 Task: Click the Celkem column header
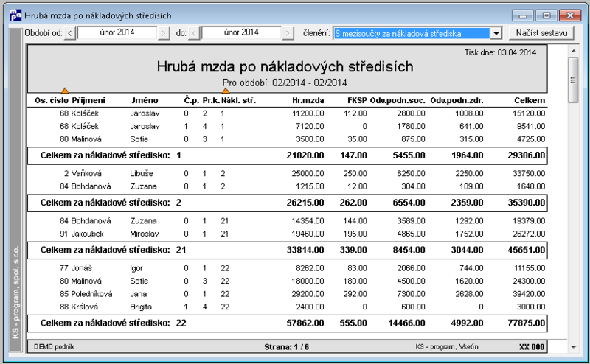(530, 100)
